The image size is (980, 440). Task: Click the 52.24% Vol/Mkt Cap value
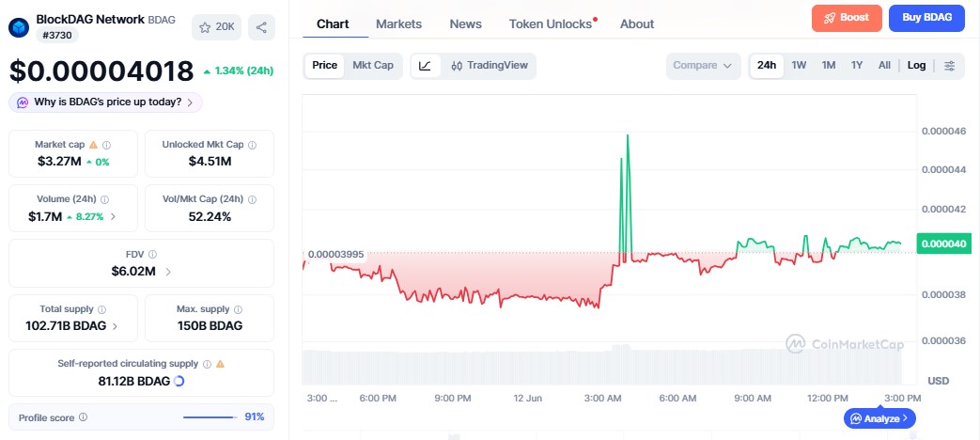coord(210,217)
